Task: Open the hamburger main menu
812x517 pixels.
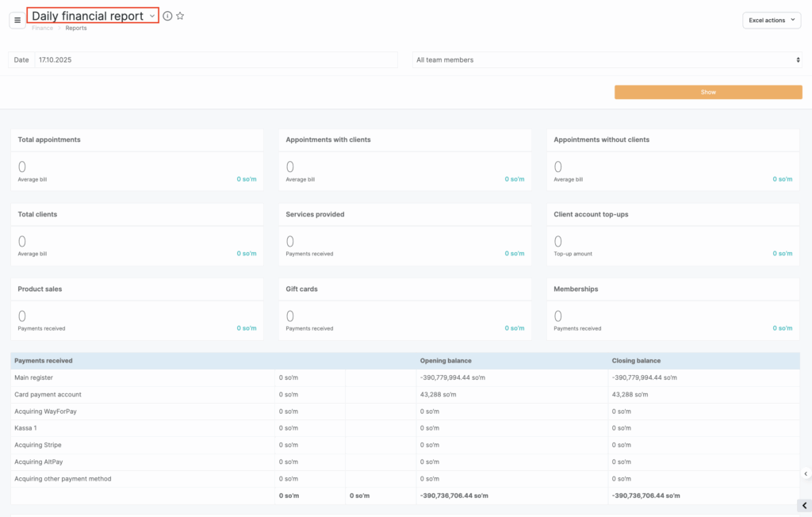Action: point(17,20)
